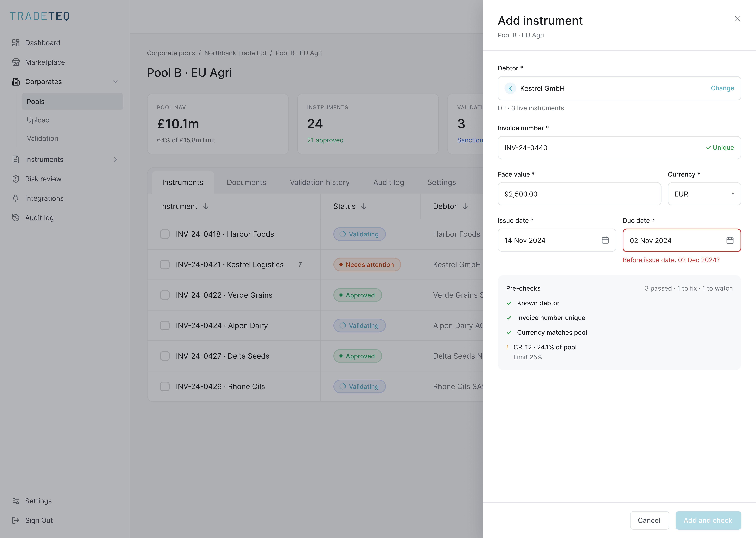Click the Sign Out icon
The width and height of the screenshot is (756, 538).
(16, 520)
